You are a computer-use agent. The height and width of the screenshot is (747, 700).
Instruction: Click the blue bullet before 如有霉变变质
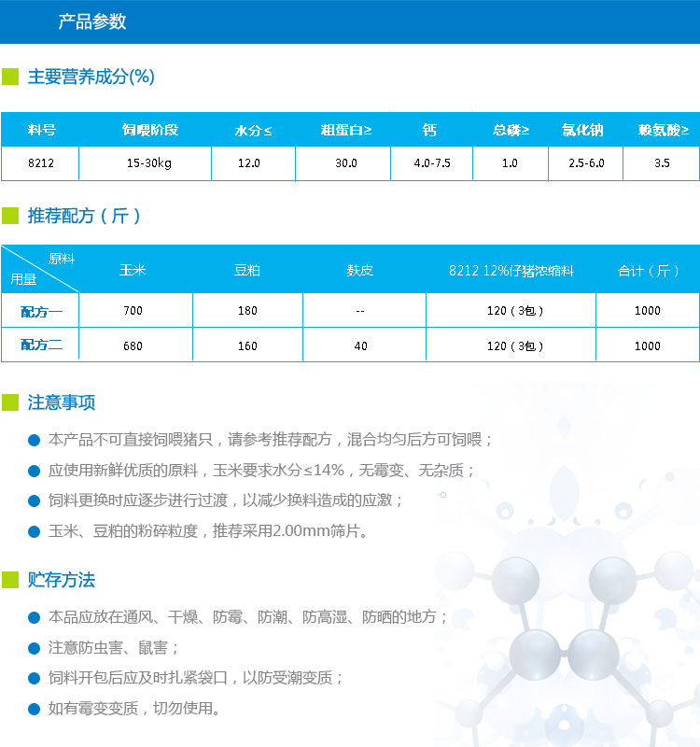[x=35, y=708]
